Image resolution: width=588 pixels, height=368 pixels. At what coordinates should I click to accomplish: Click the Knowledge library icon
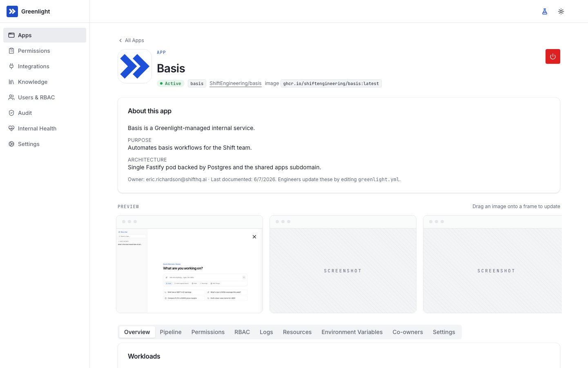pos(11,82)
